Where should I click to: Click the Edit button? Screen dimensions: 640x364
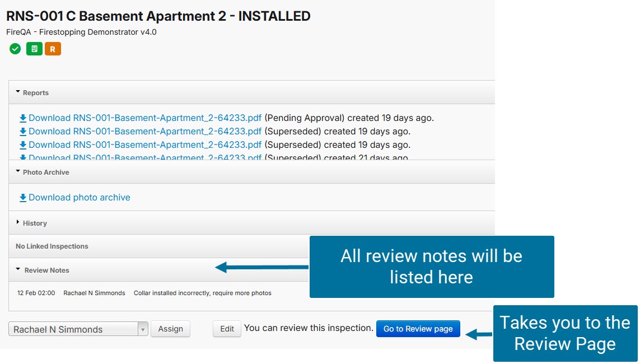point(227,329)
